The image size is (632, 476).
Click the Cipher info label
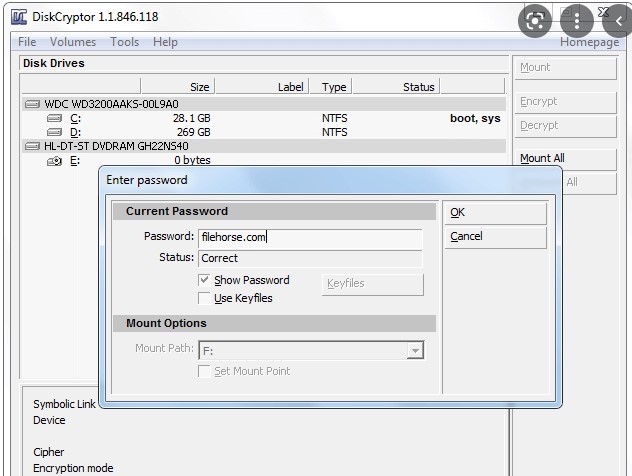click(x=48, y=452)
